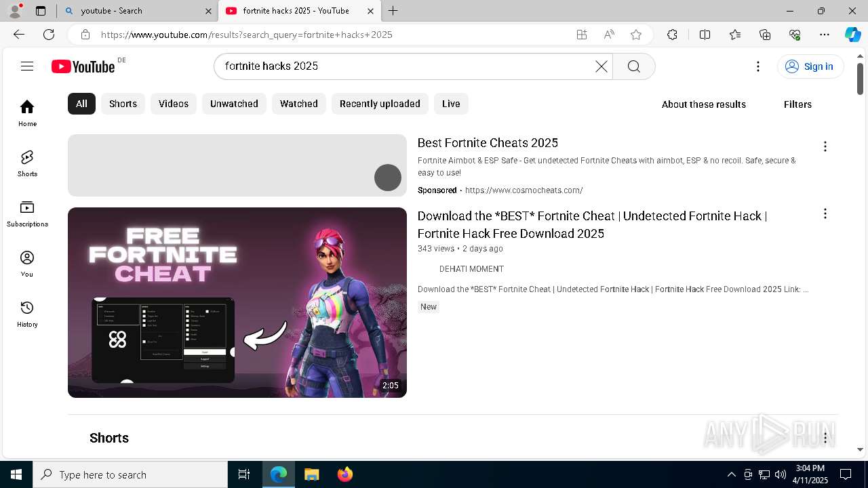Viewport: 868px width, 488px height.
Task: Open the taskbar clock and date
Action: 810,474
